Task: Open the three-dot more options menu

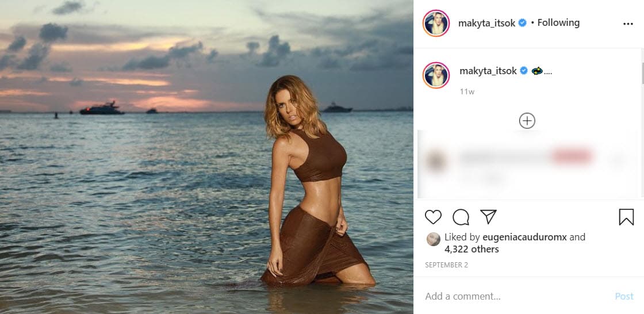Action: click(628, 24)
